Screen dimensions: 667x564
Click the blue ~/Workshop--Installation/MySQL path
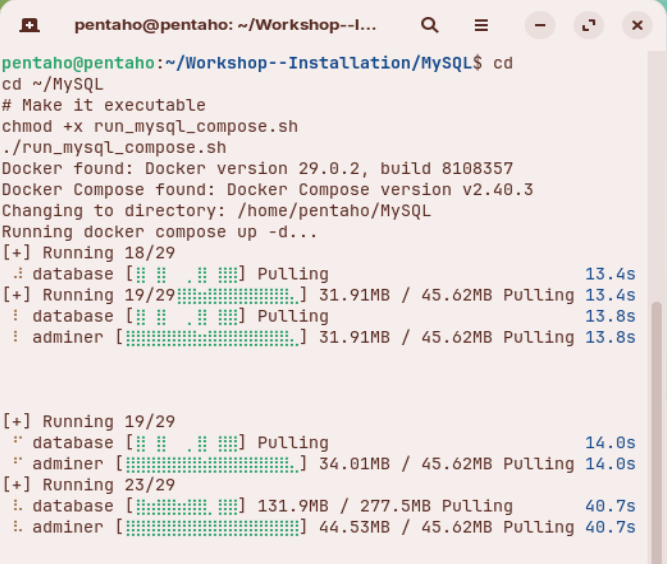[319, 63]
